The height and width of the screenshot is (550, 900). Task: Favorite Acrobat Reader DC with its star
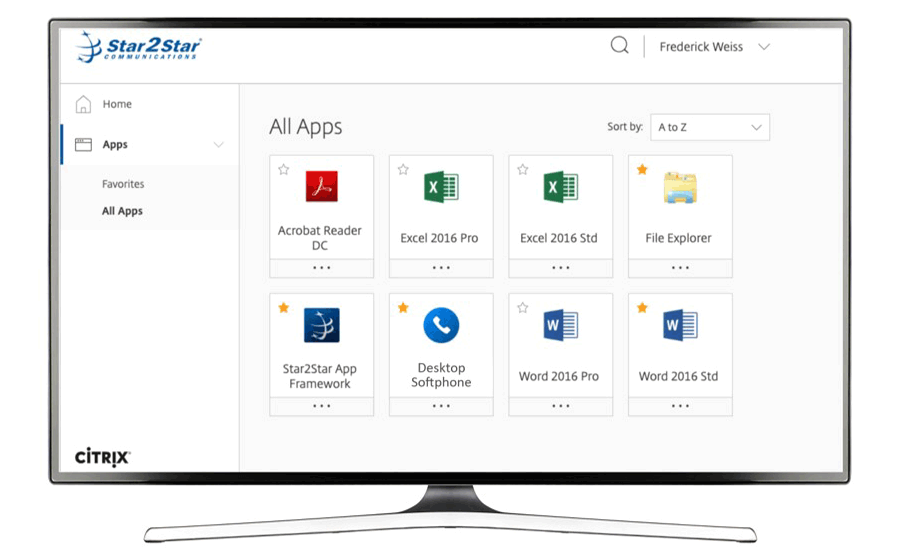click(284, 169)
